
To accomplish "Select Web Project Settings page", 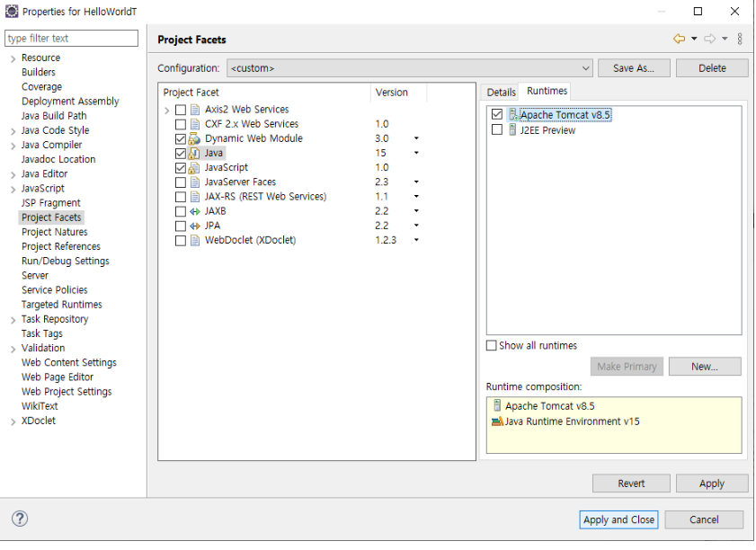I will (x=67, y=392).
